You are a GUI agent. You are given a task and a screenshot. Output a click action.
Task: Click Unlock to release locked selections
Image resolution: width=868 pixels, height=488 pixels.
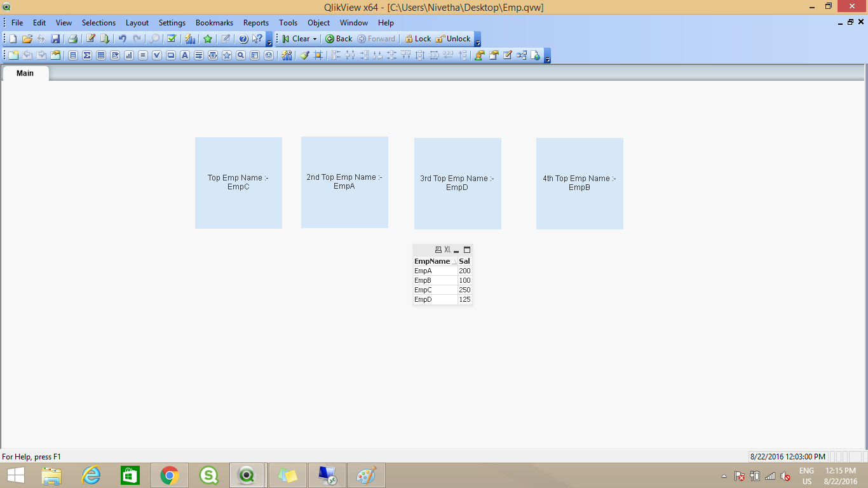[x=453, y=39]
